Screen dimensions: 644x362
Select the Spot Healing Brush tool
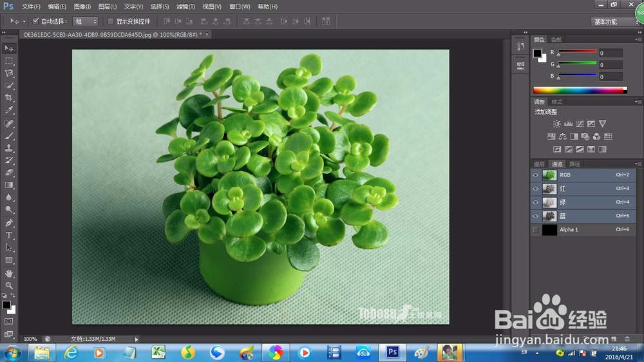[x=8, y=124]
